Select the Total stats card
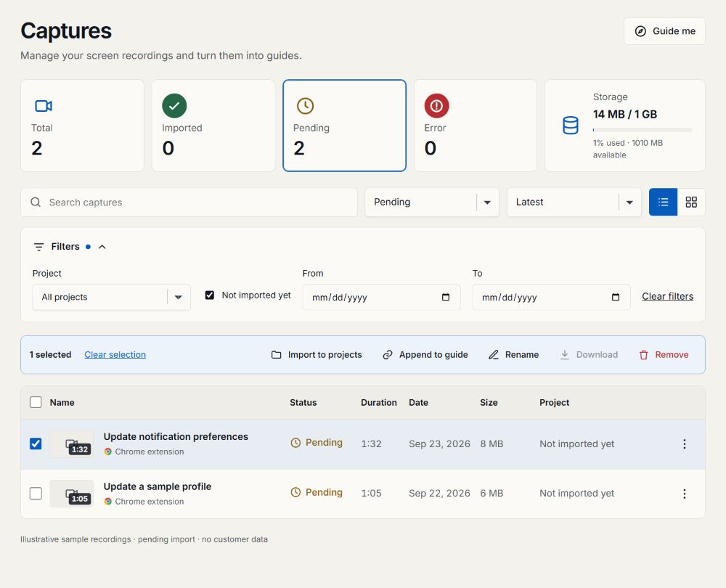726x588 pixels. coord(83,126)
